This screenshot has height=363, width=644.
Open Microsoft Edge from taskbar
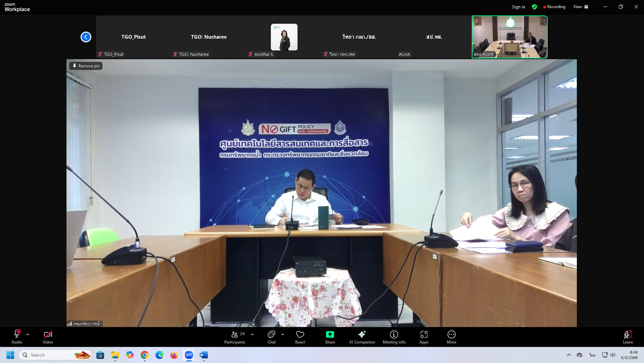[159, 355]
